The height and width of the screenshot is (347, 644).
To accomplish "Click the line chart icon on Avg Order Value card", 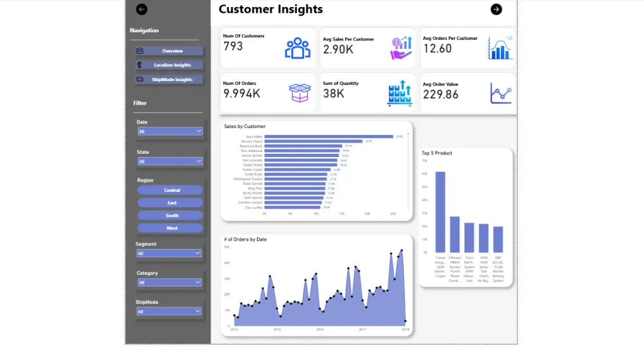I will point(501,93).
